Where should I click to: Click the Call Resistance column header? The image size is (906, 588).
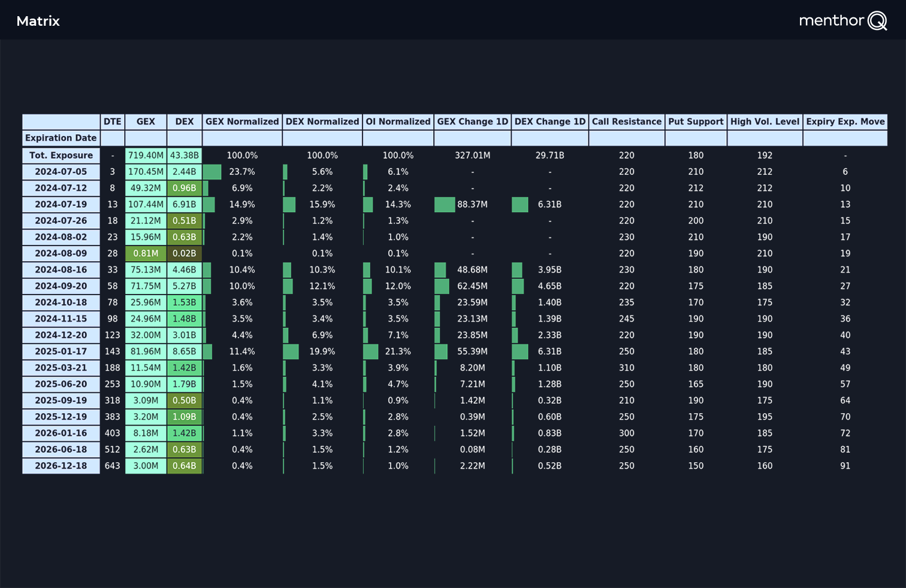coord(627,122)
